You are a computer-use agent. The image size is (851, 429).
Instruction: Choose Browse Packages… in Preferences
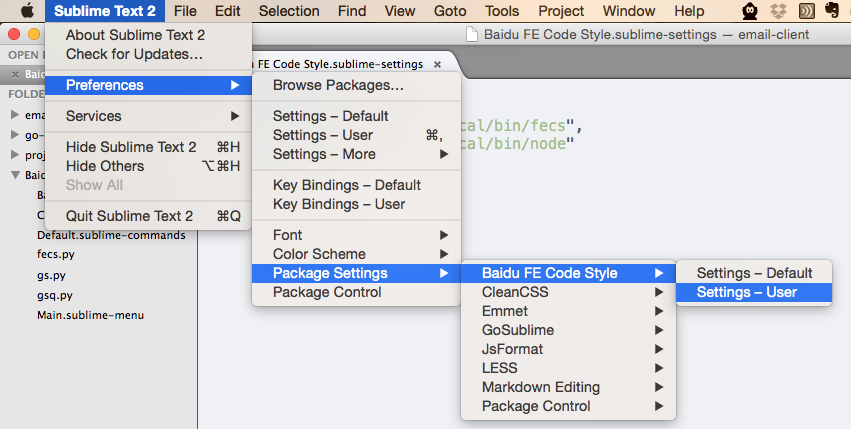[x=338, y=86]
